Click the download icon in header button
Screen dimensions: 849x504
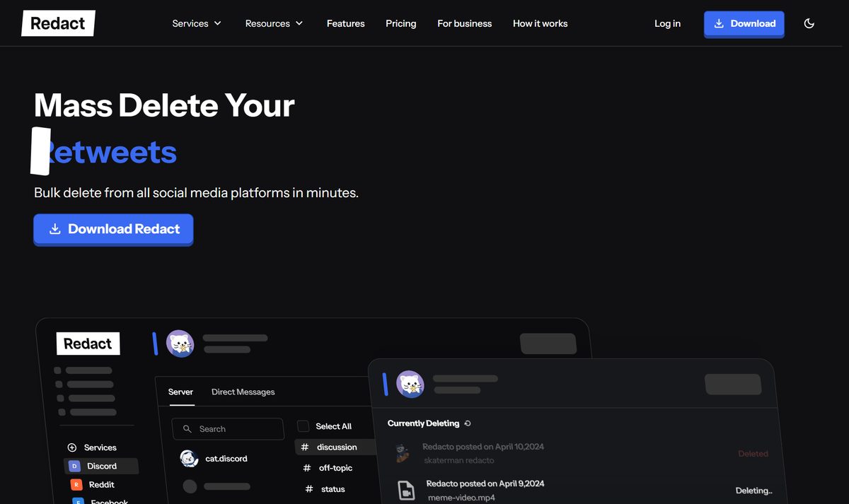[x=719, y=23]
